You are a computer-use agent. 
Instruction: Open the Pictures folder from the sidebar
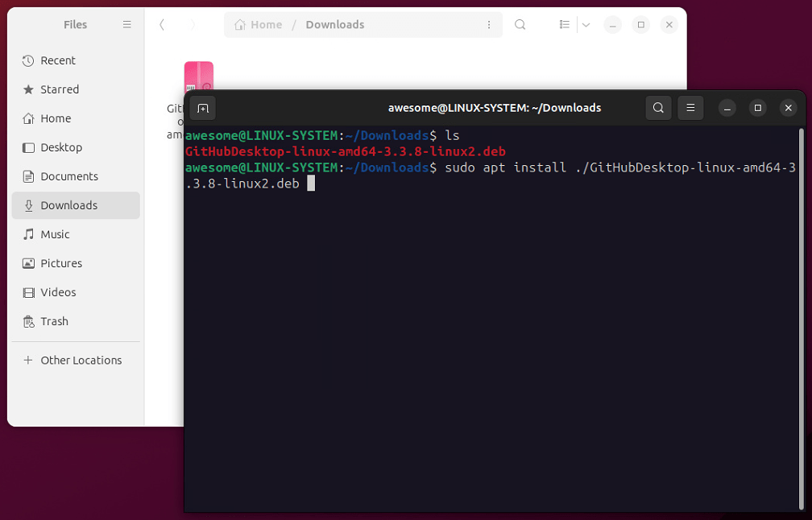[61, 263]
